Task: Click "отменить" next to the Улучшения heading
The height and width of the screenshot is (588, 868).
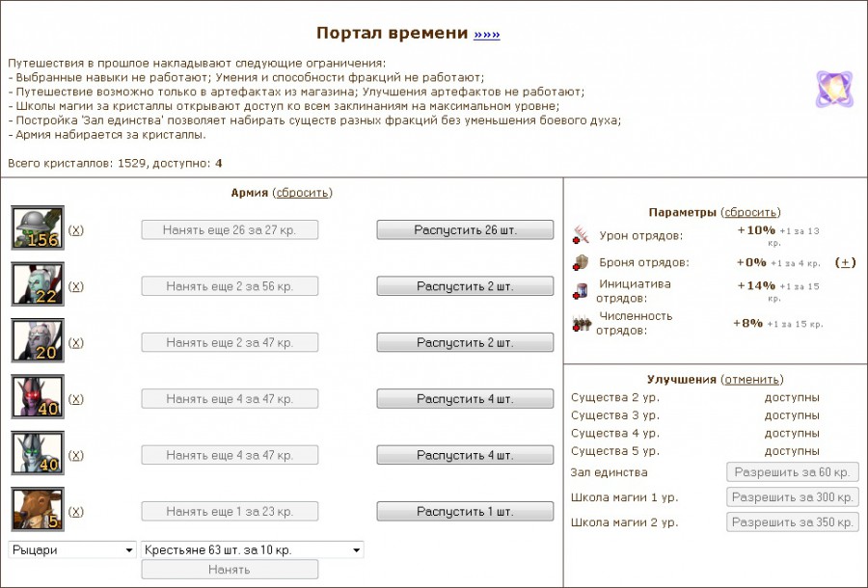Action: pos(751,380)
